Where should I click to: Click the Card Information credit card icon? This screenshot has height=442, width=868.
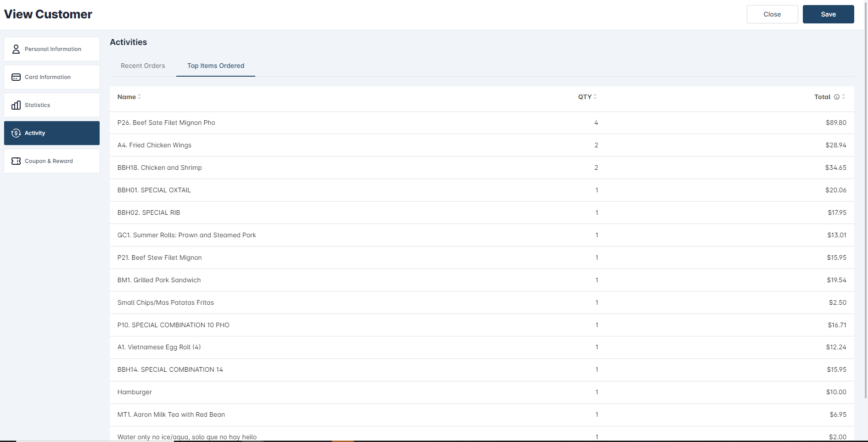coord(16,77)
